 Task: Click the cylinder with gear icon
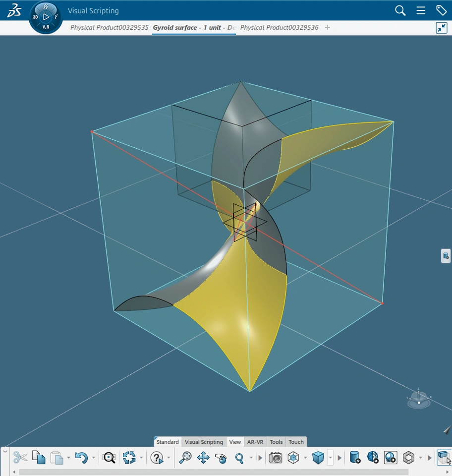coord(355,458)
